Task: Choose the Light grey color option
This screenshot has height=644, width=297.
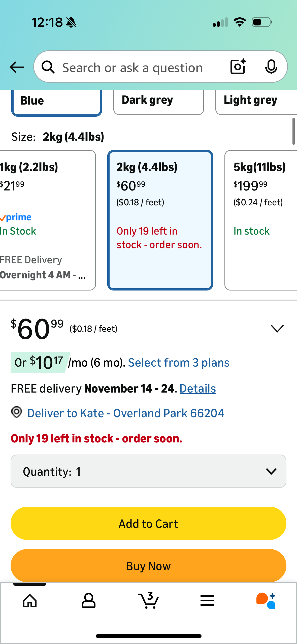Action: tap(256, 101)
